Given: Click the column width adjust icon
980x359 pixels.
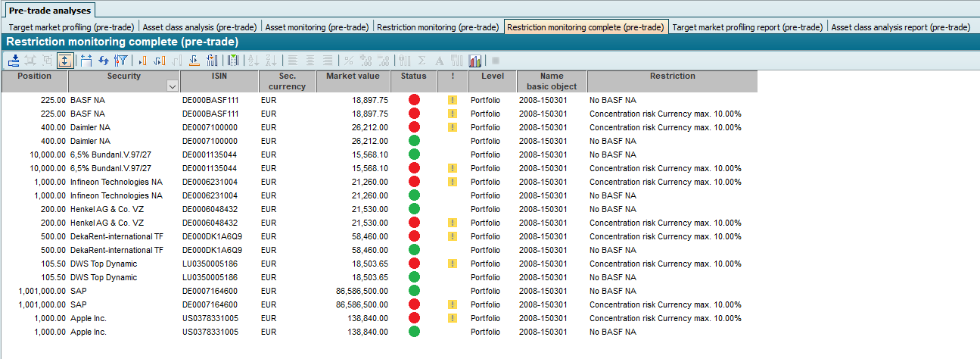Looking at the screenshot, I should pos(86,61).
